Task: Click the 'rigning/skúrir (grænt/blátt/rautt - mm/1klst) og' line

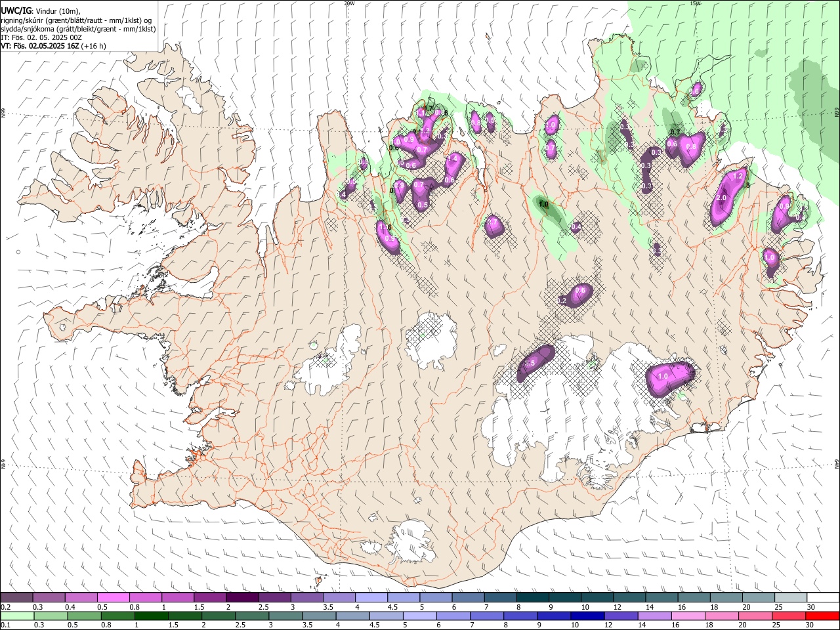Action: pos(76,20)
